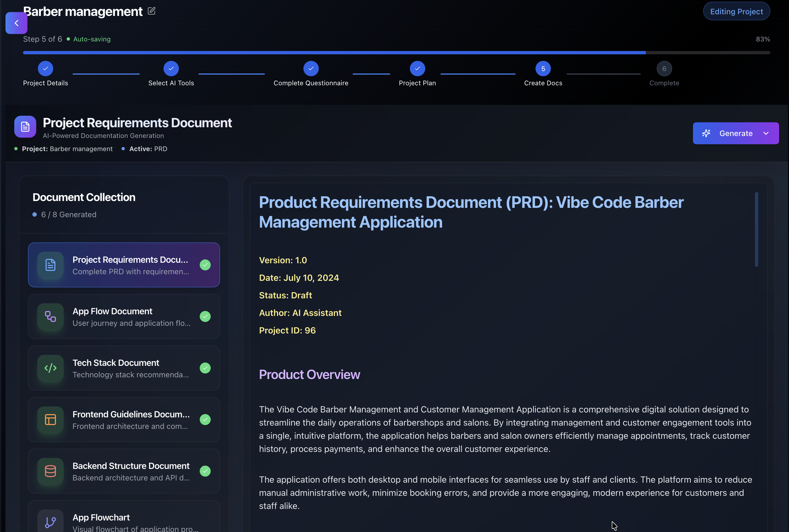This screenshot has width=789, height=532.
Task: Click the Generate sparkle icon
Action: pos(706,133)
